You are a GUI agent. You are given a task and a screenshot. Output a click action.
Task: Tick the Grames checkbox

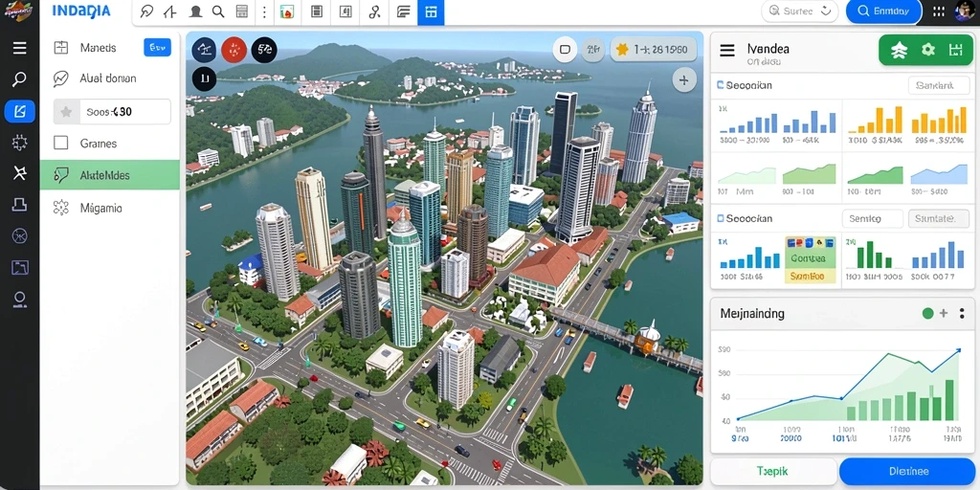(x=60, y=144)
